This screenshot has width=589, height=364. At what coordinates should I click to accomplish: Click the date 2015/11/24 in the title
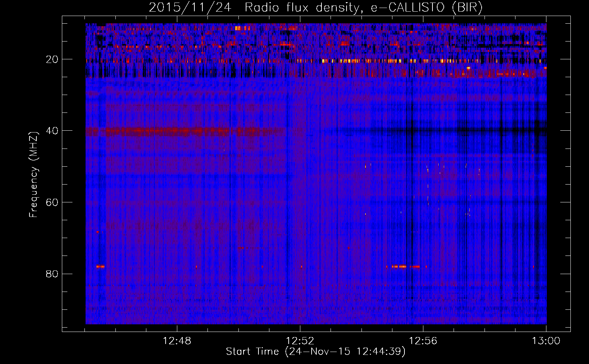point(190,8)
